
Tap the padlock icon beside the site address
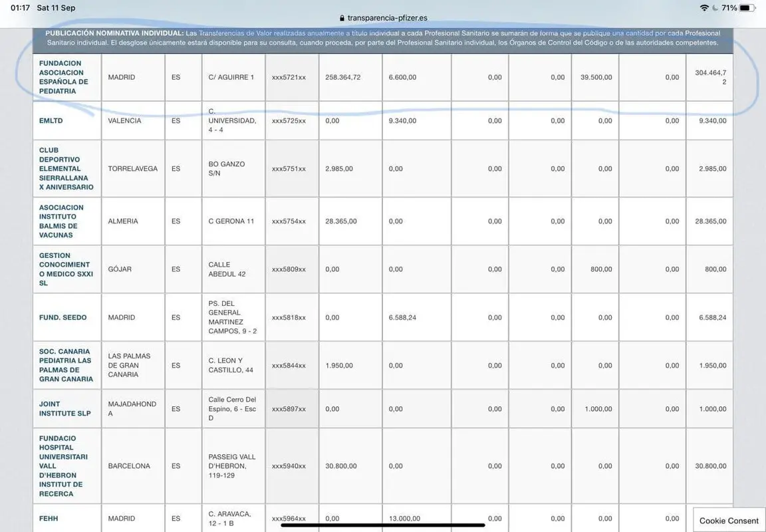[x=342, y=18]
